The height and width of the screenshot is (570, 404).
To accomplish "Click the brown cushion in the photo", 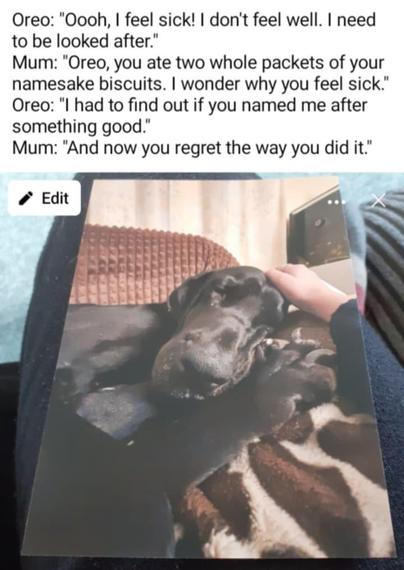I will [x=153, y=264].
